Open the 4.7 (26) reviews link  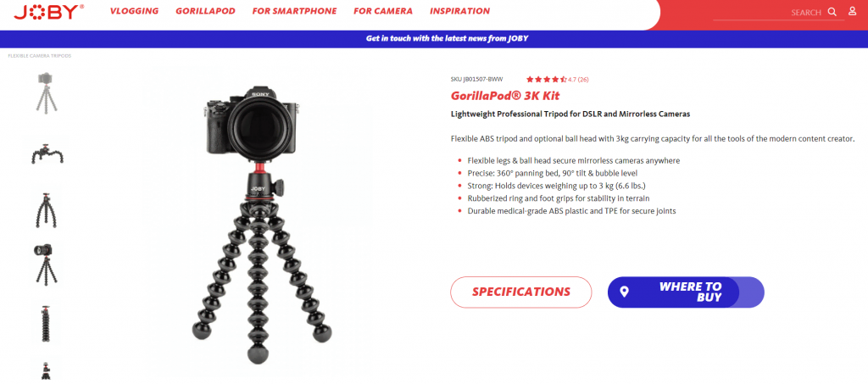[x=578, y=80]
